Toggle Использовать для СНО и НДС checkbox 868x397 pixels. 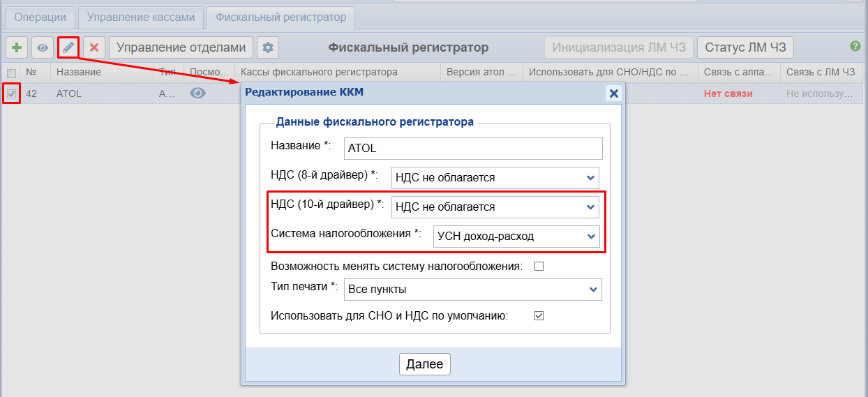coord(539,315)
